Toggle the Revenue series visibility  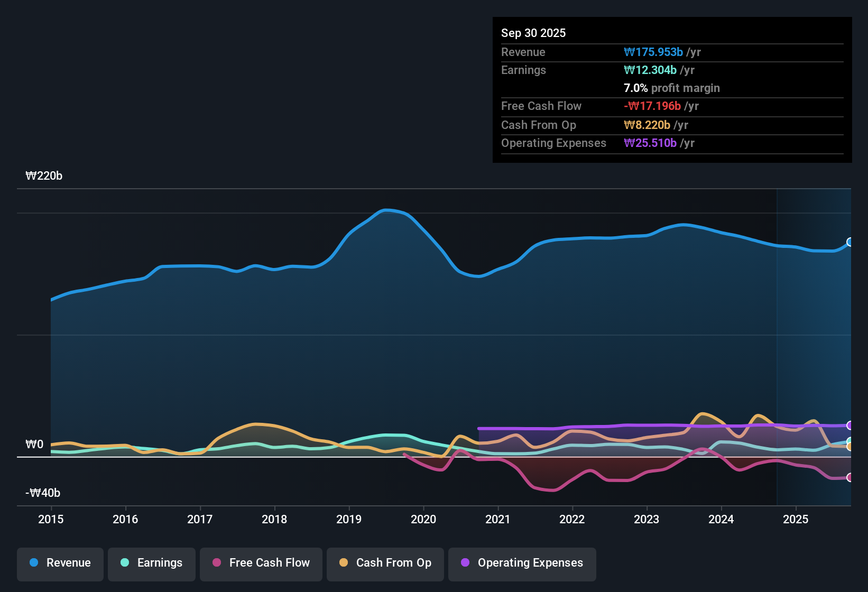pyautogui.click(x=60, y=563)
